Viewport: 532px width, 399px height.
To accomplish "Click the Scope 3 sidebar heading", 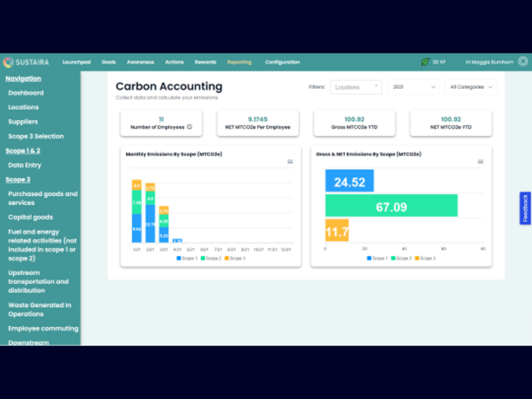I will (18, 180).
